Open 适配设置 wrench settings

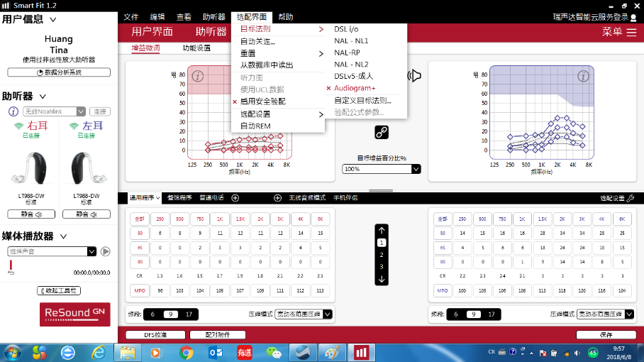[x=617, y=198]
